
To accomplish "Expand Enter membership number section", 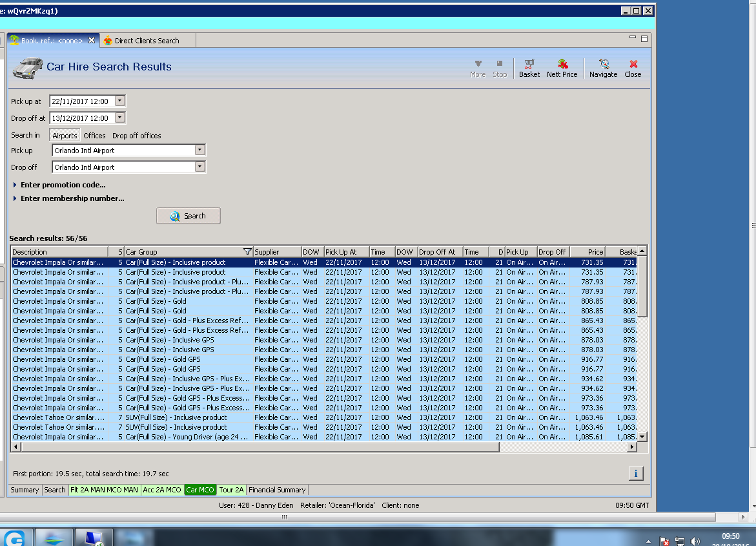I will point(68,198).
